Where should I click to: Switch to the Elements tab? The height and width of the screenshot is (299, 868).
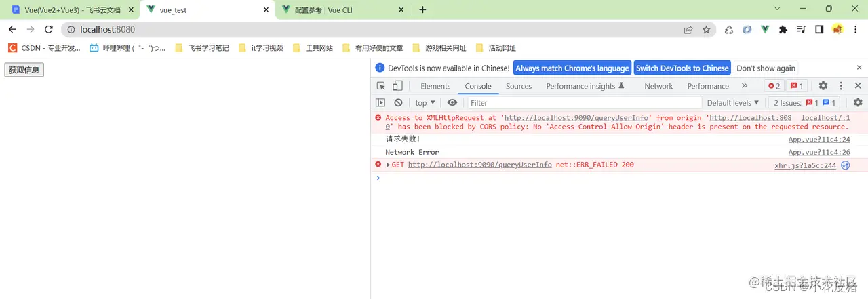point(435,86)
